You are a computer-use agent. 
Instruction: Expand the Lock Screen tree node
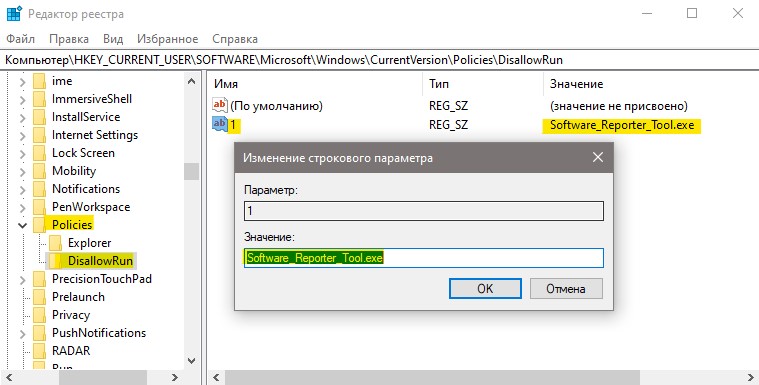point(22,154)
